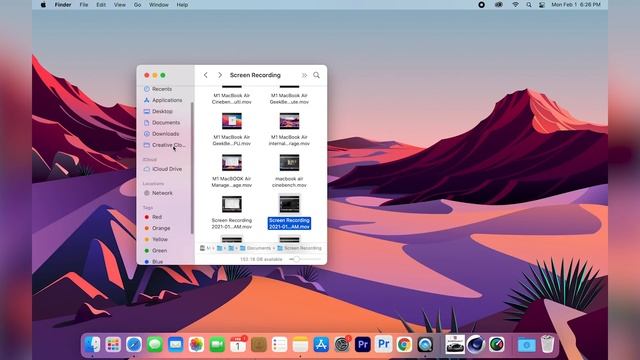Click highlighted Screen Recording 2021-01...AM.mov name
Viewport: 640px width, 360px height.
pyautogui.click(x=289, y=223)
